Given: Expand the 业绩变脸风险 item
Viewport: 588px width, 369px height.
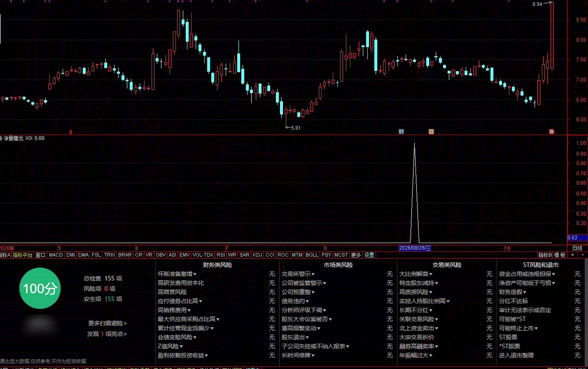Looking at the screenshot, I should [x=177, y=337].
